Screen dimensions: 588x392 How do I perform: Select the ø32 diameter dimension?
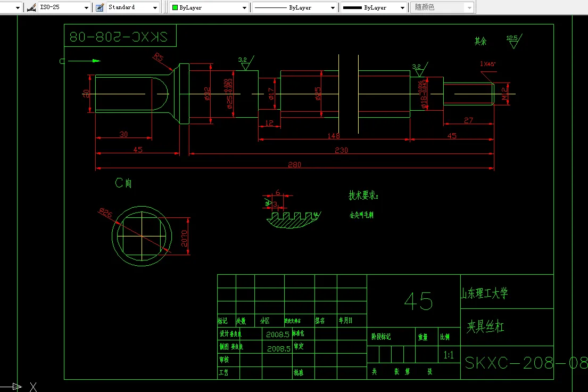[207, 94]
